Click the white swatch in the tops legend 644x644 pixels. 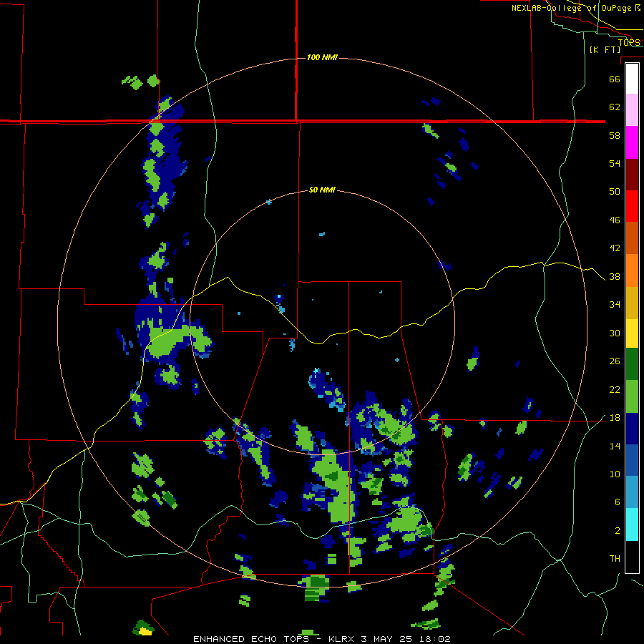[632, 79]
